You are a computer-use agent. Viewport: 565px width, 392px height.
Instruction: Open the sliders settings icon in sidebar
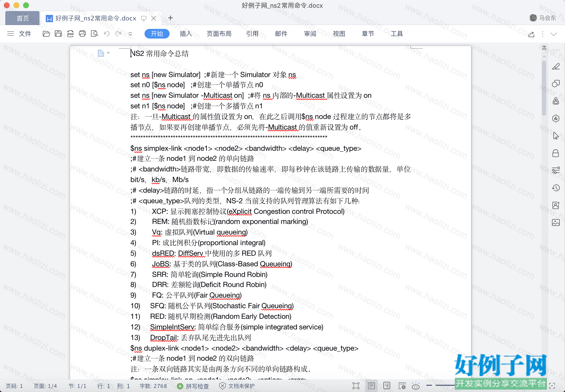point(556,170)
